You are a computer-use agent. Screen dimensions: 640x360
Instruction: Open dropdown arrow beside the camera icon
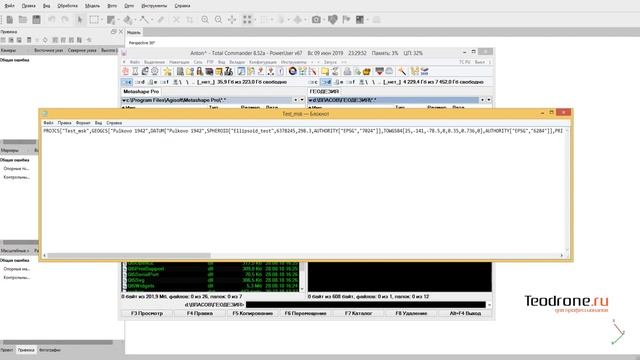324,20
